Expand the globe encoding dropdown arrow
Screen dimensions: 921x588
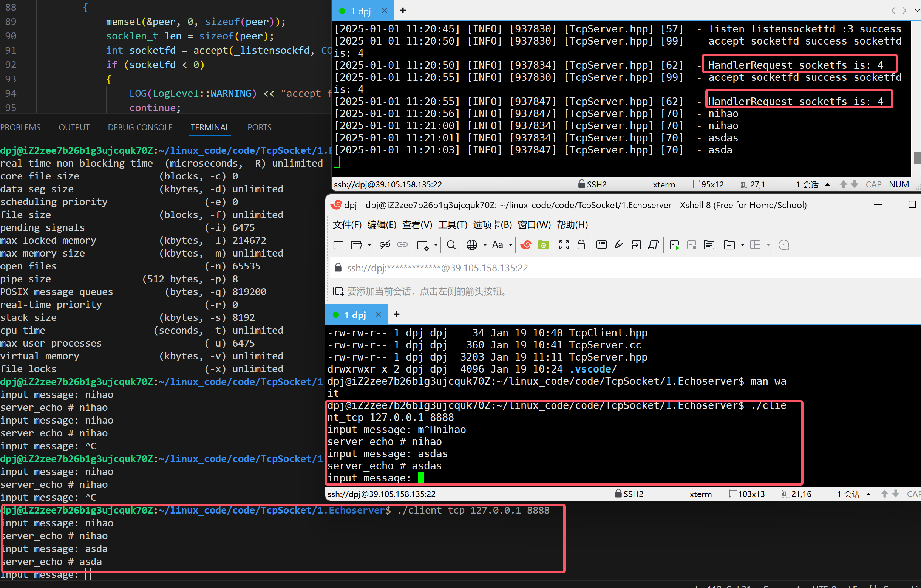coord(485,245)
